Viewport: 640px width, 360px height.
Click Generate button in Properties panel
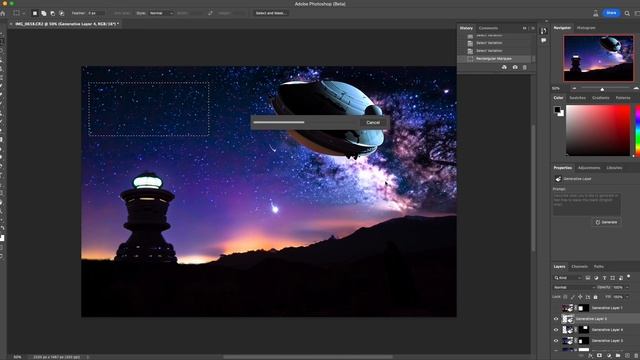(x=607, y=222)
